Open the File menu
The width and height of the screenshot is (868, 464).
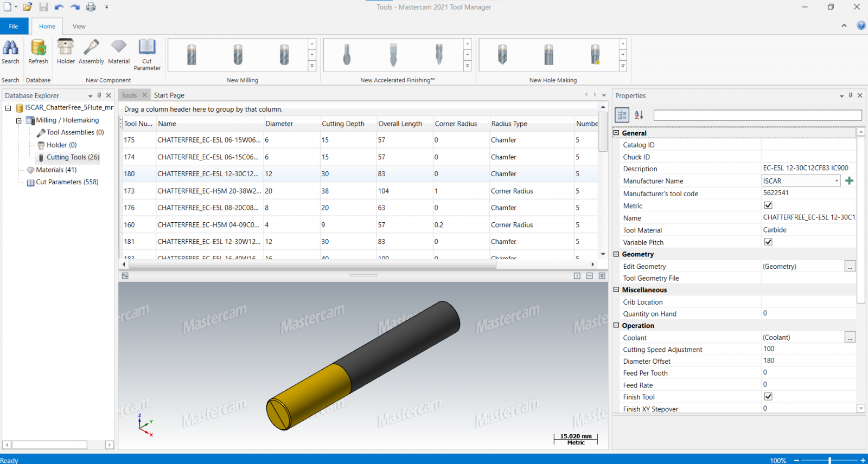[x=14, y=26]
